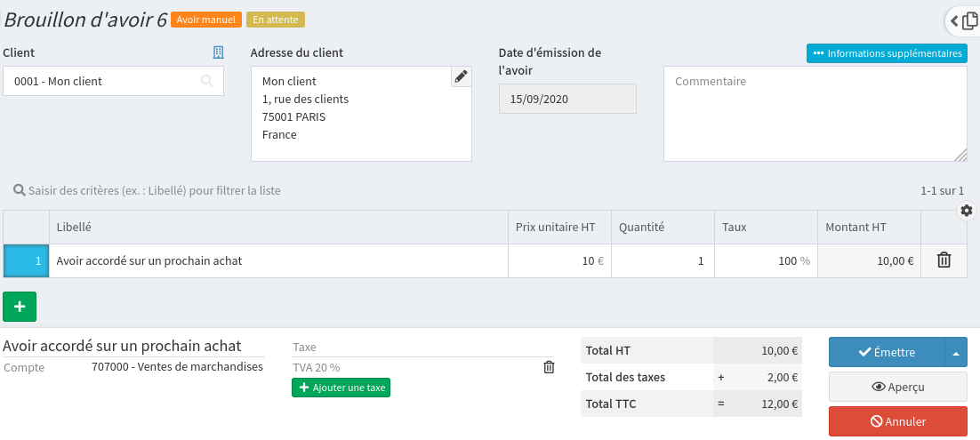Sort by Libellé column header
Screen dimensions: 980x440
click(x=74, y=228)
